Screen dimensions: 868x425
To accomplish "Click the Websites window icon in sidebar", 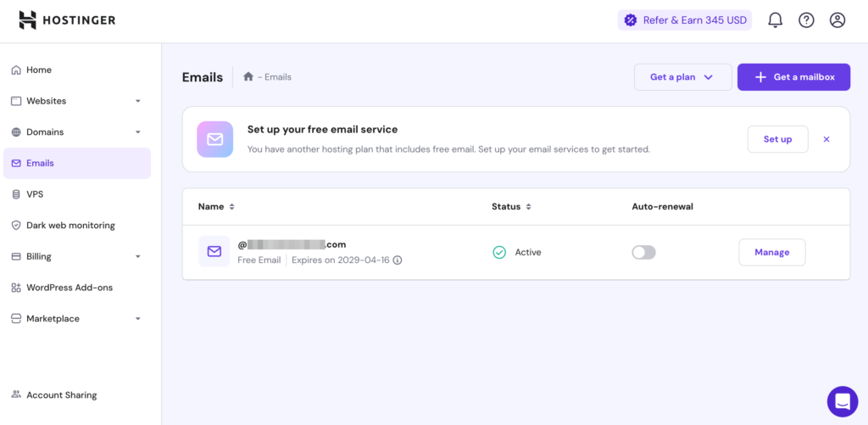I will pos(16,101).
